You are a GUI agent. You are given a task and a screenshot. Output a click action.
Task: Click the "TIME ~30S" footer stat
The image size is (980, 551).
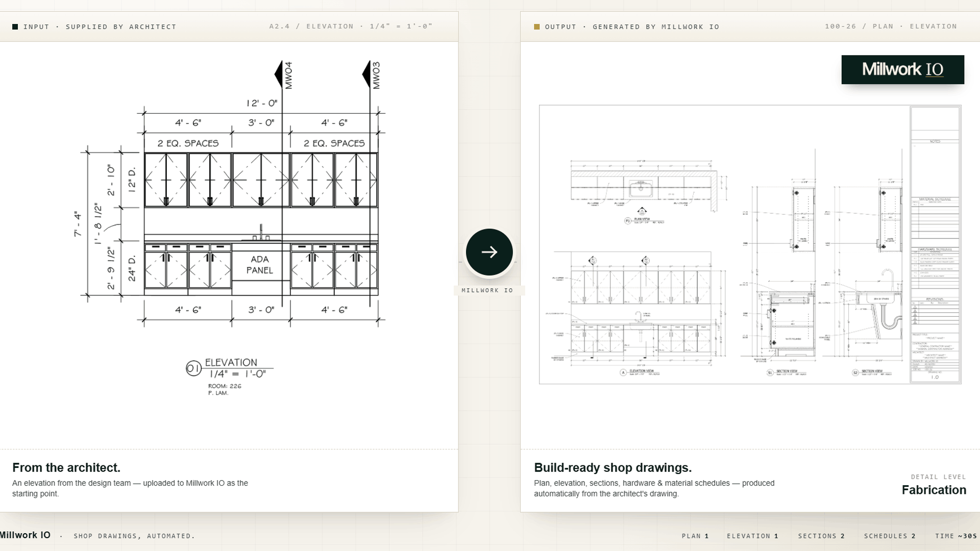[956, 536]
